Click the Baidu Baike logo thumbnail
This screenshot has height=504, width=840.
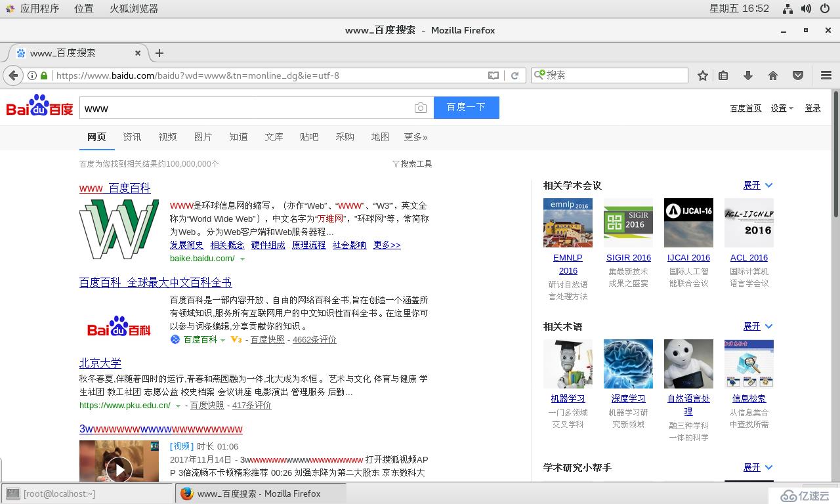(x=119, y=326)
